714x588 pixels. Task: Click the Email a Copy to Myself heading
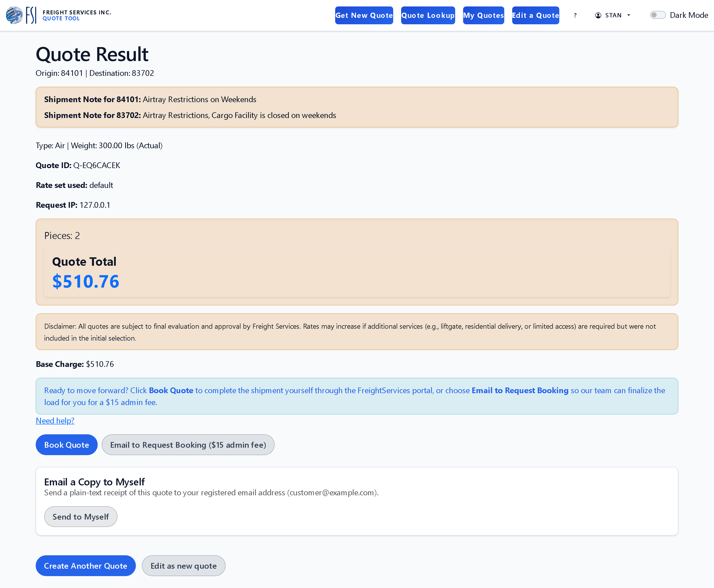click(x=94, y=482)
